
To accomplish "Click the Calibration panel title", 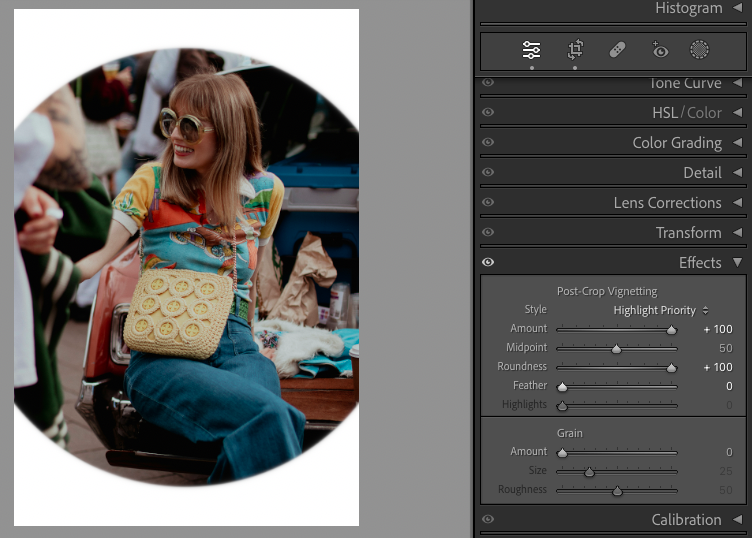I will coord(686,520).
